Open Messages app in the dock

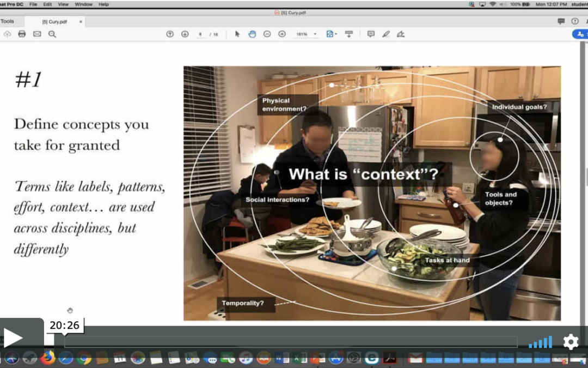[x=210, y=358]
